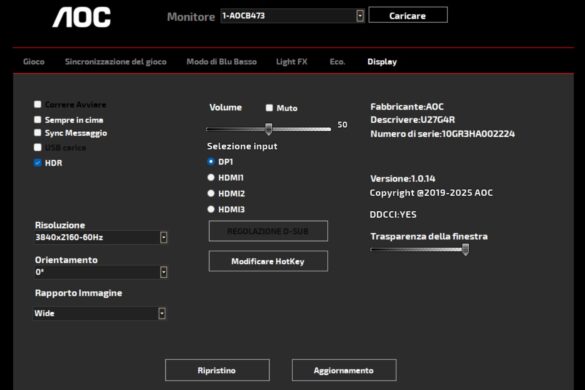Image resolution: width=585 pixels, height=390 pixels.
Task: Tick the Muto checkbox
Action: (x=269, y=108)
